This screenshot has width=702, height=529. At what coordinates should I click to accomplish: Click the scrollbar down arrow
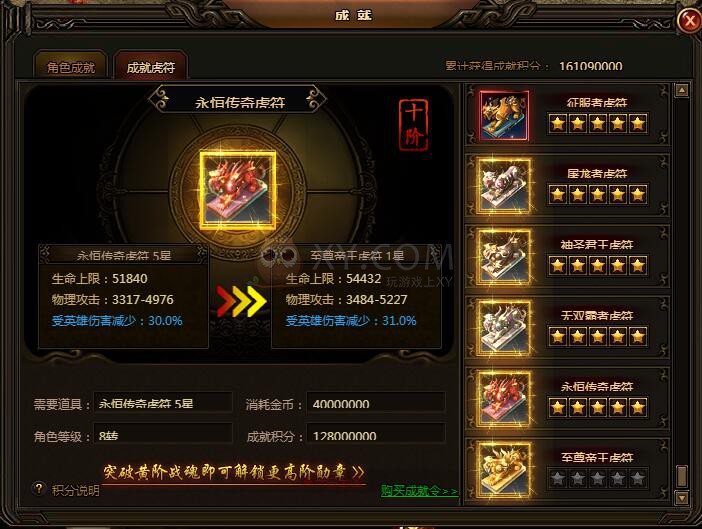pyautogui.click(x=681, y=497)
